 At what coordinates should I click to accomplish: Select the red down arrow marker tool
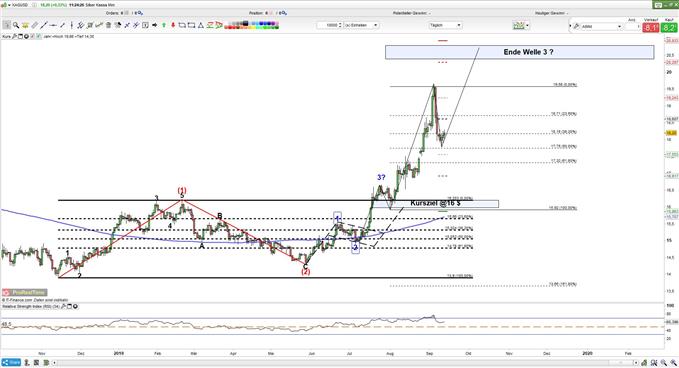click(173, 25)
